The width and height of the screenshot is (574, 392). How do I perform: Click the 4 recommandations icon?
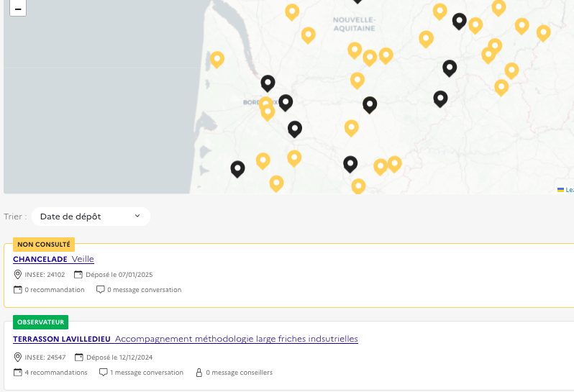tap(18, 373)
